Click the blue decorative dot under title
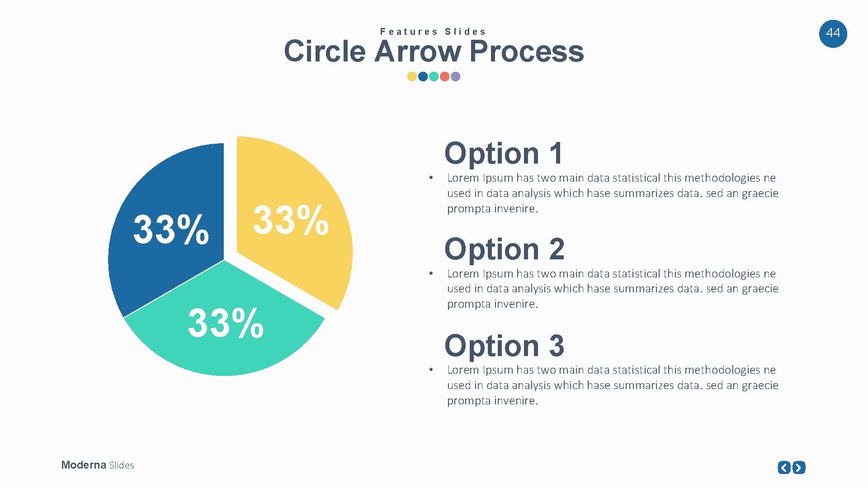The width and height of the screenshot is (868, 488). [x=423, y=76]
